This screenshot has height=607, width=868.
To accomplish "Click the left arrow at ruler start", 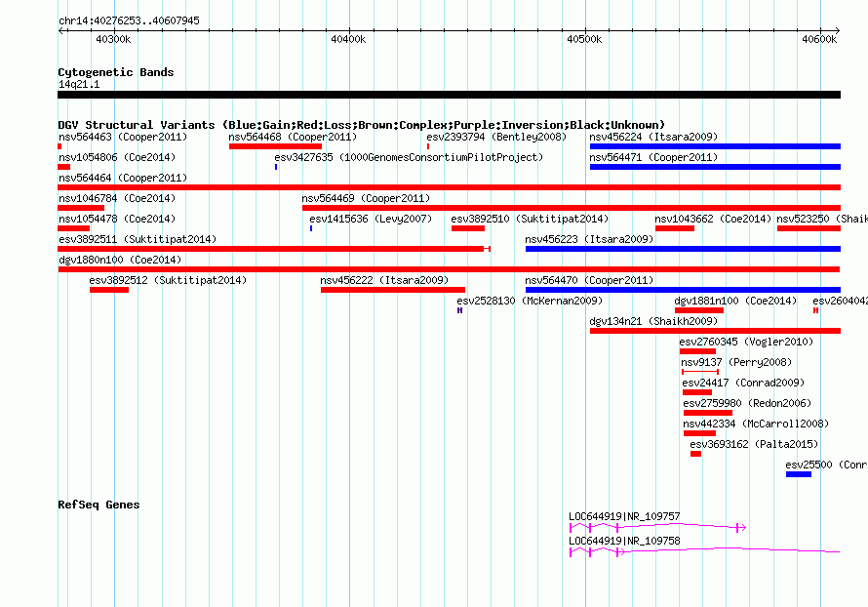I will 60,31.
